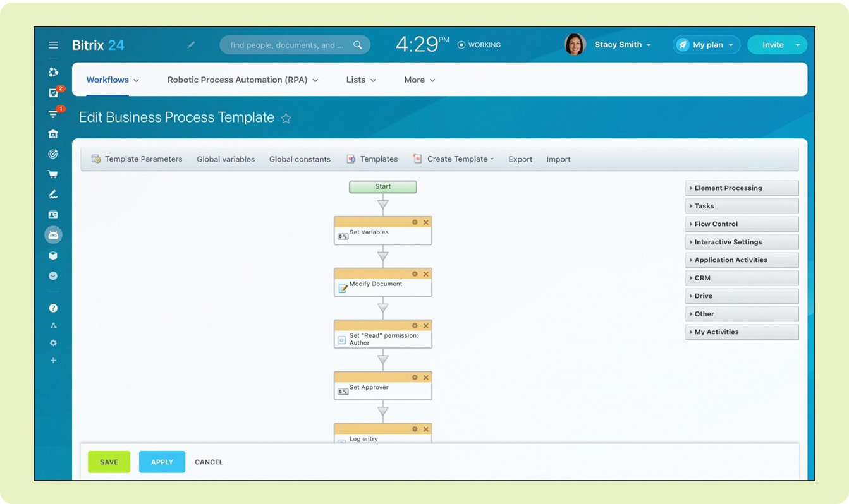
Task: Delete the Modify Document activity block
Action: point(426,274)
